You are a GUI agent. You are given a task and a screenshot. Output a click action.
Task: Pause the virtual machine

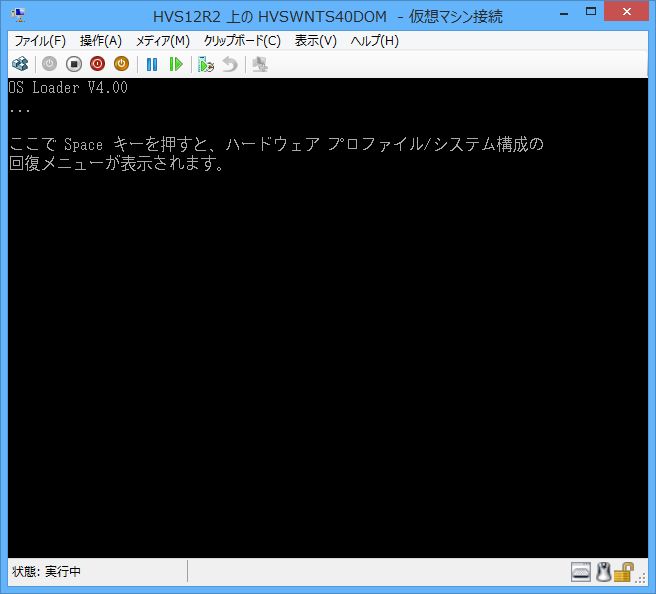[x=152, y=64]
